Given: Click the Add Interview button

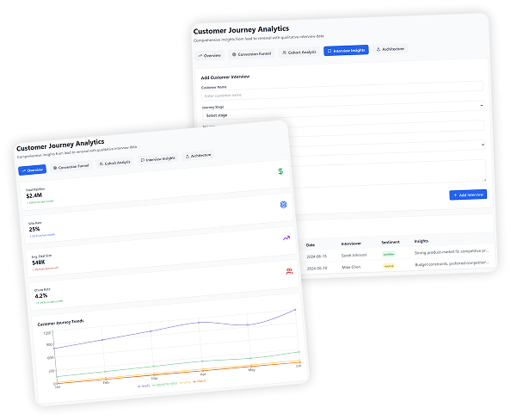Looking at the screenshot, I should 468,195.
